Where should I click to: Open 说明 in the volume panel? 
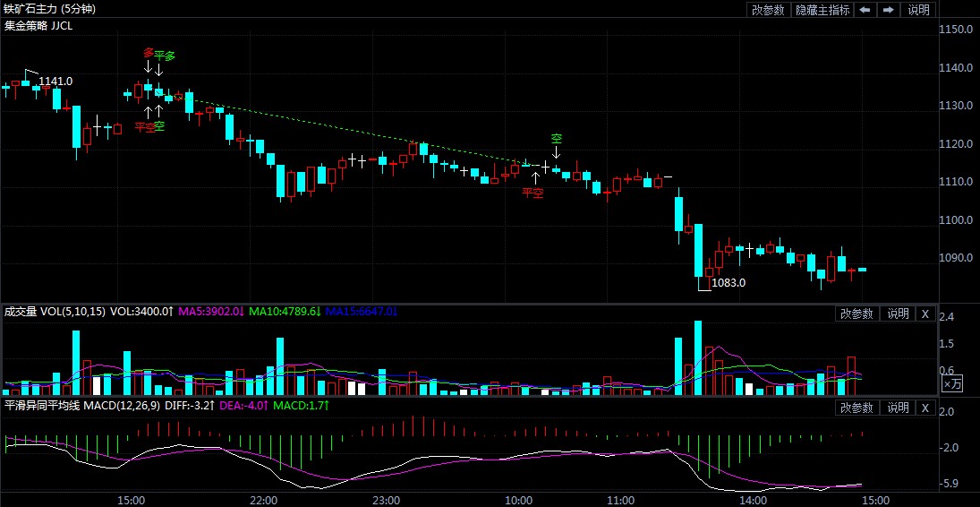899,314
